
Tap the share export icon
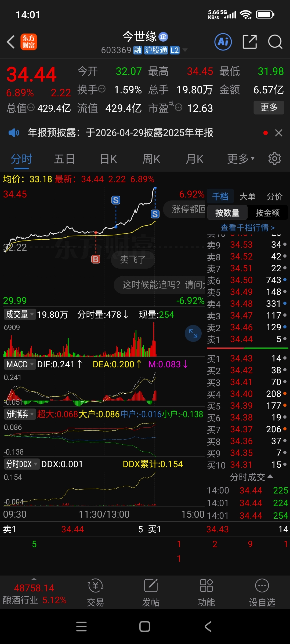pos(250,42)
